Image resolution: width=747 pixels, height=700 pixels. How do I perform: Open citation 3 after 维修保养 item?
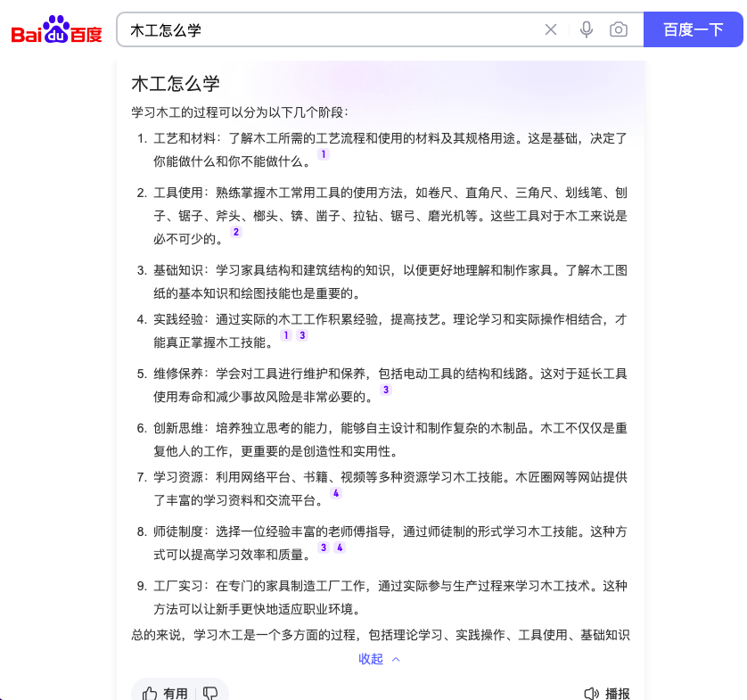pos(386,390)
